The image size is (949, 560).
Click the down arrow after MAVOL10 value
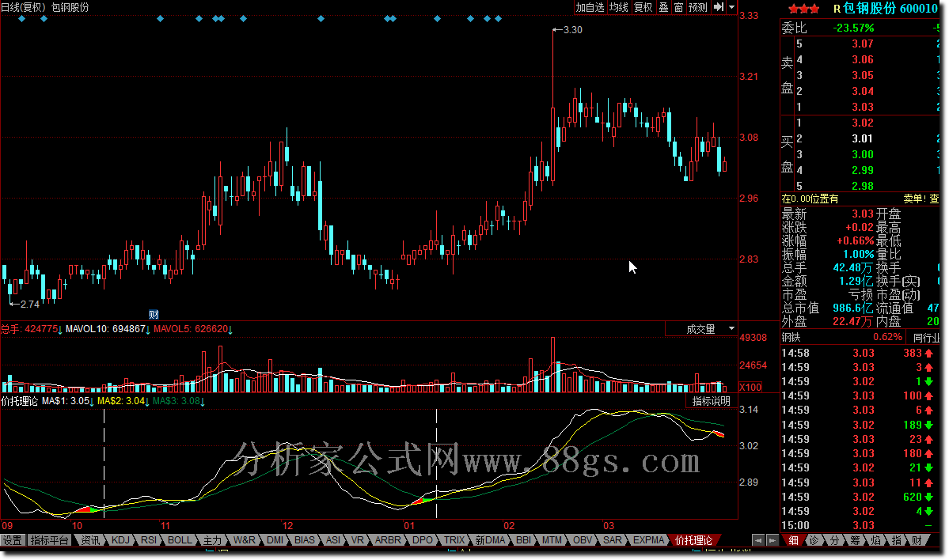pyautogui.click(x=148, y=330)
